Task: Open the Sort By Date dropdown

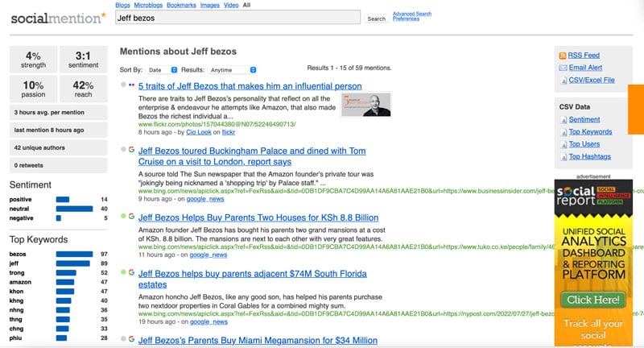Action: pyautogui.click(x=163, y=70)
